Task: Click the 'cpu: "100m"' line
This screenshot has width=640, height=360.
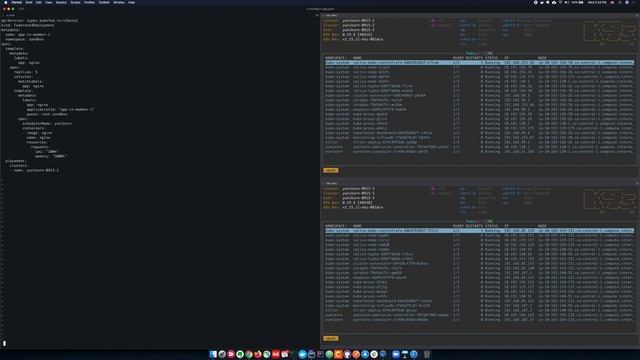Action: [x=47, y=151]
